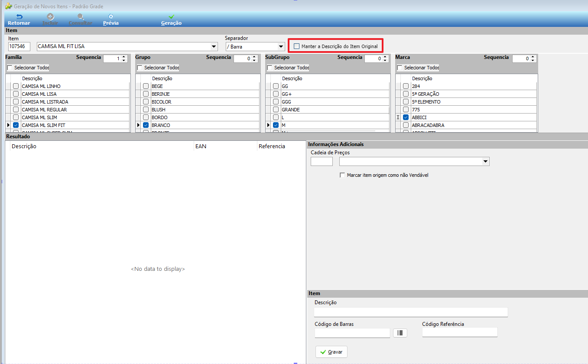Image resolution: width=588 pixels, height=364 pixels.
Task: Increase the SubGrupo Sequencia value
Action: [x=385, y=57]
